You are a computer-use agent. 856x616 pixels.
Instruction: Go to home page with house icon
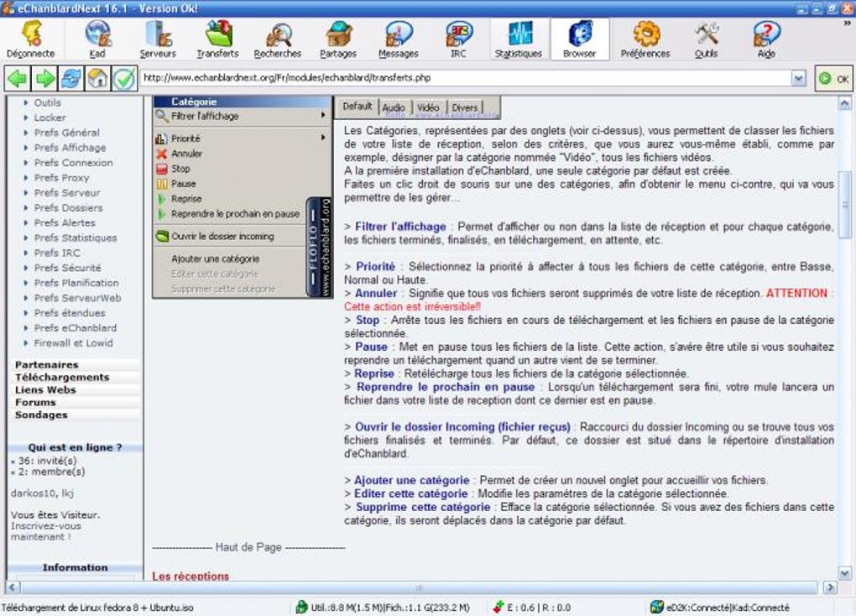click(x=97, y=79)
